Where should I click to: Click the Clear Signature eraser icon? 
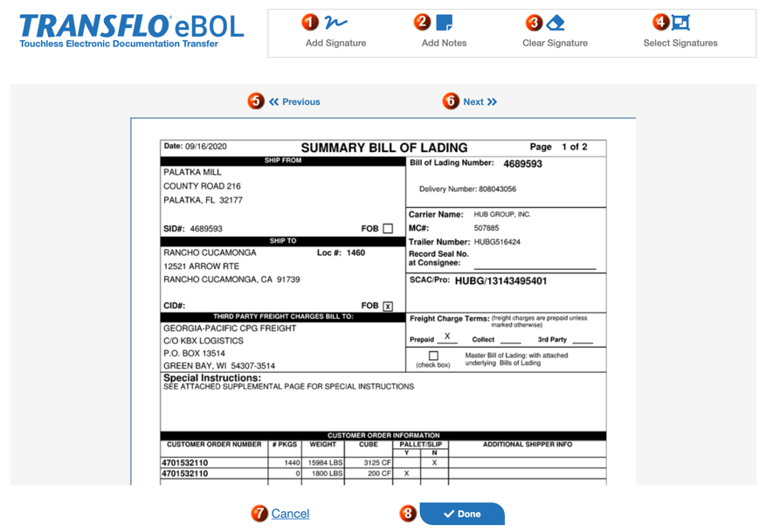tap(555, 23)
